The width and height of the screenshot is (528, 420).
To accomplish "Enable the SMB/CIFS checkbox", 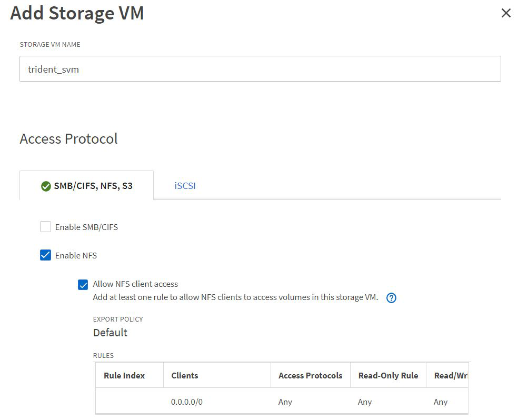I will click(x=46, y=227).
